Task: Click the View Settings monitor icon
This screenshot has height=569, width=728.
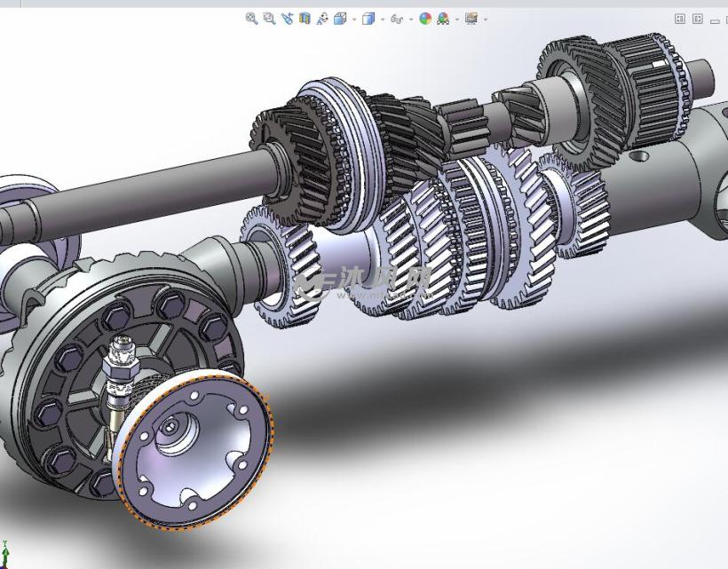Action: (471, 19)
